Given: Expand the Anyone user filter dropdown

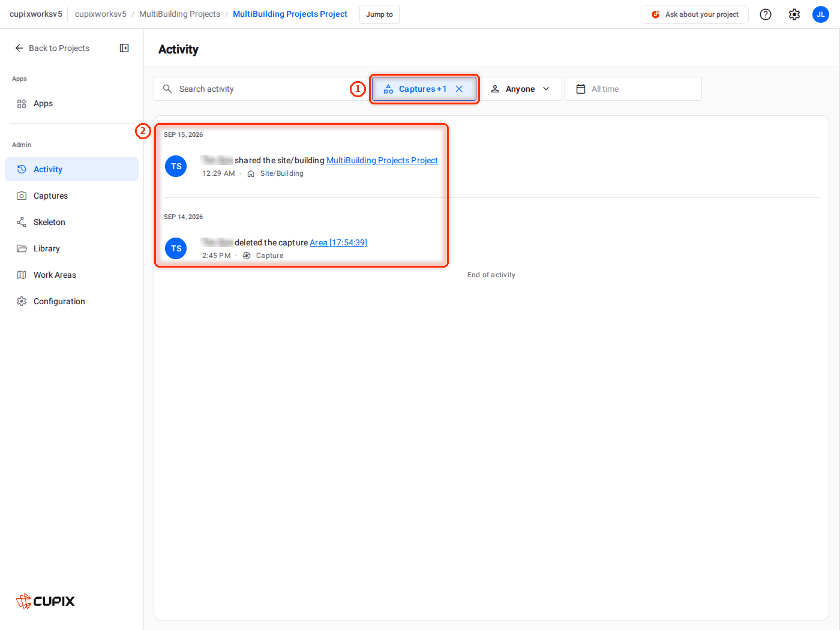Looking at the screenshot, I should pos(521,89).
